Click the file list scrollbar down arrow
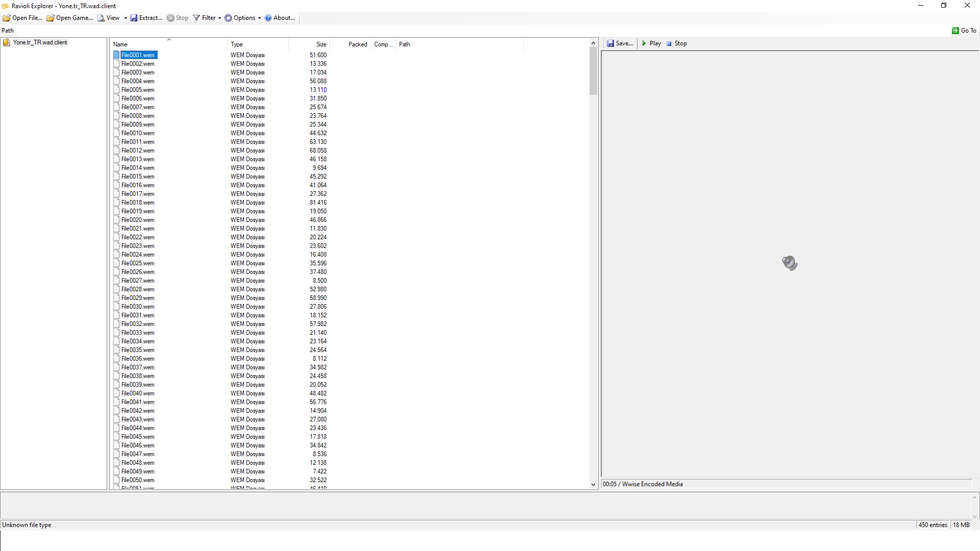Screen dimensions: 980x551 pos(593,485)
